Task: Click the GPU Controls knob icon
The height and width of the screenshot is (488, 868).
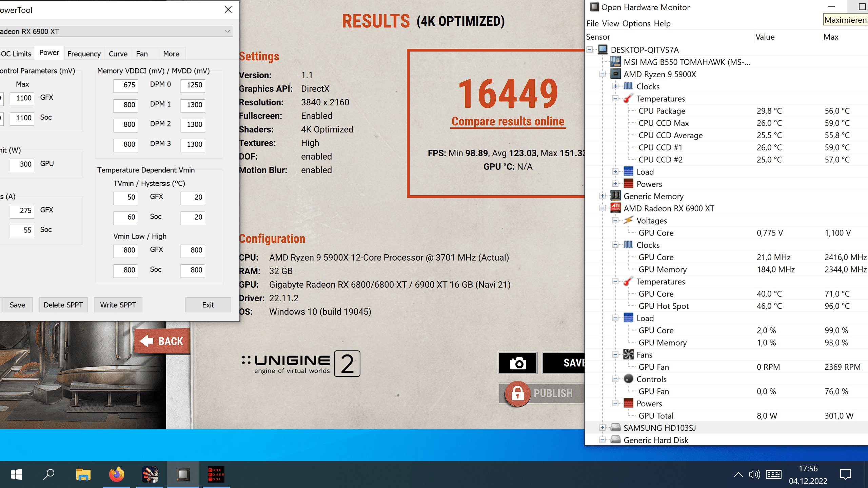Action: (628, 379)
